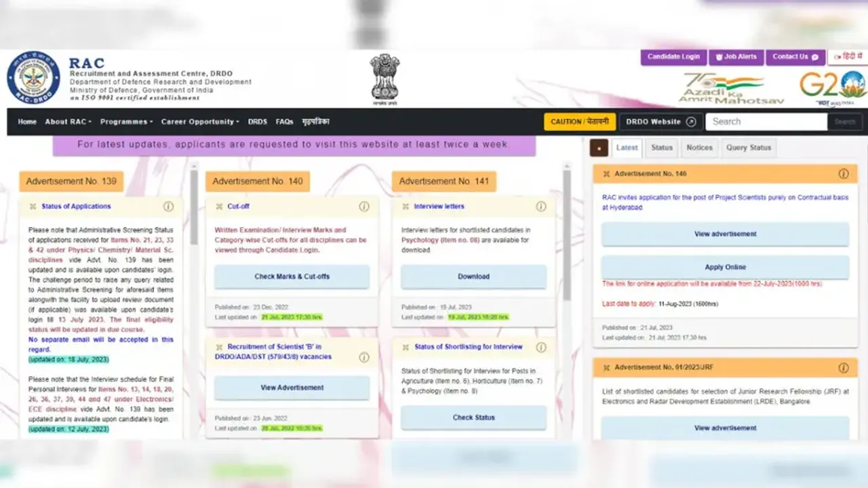Click info icon on Advertisement No. 146
This screenshot has width=868, height=488.
point(844,174)
